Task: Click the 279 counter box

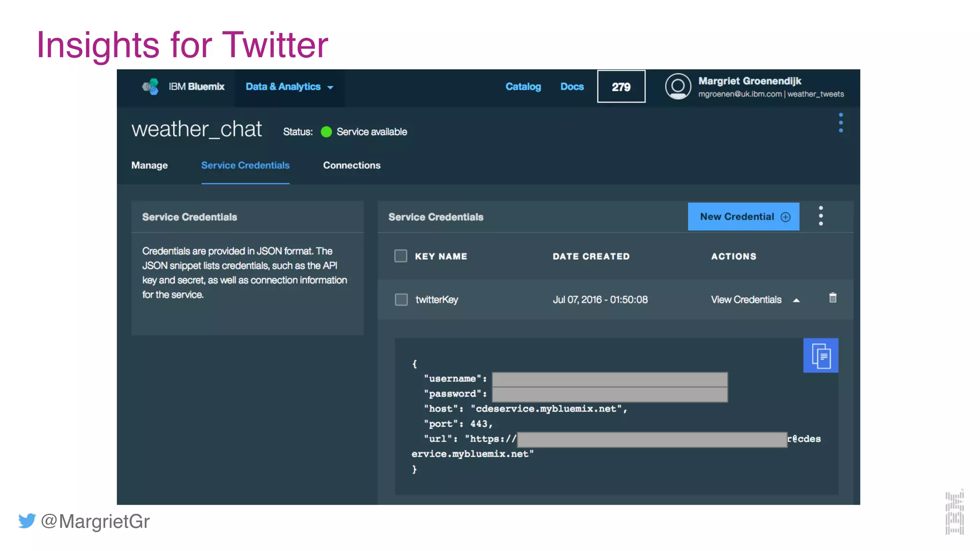Action: click(621, 87)
